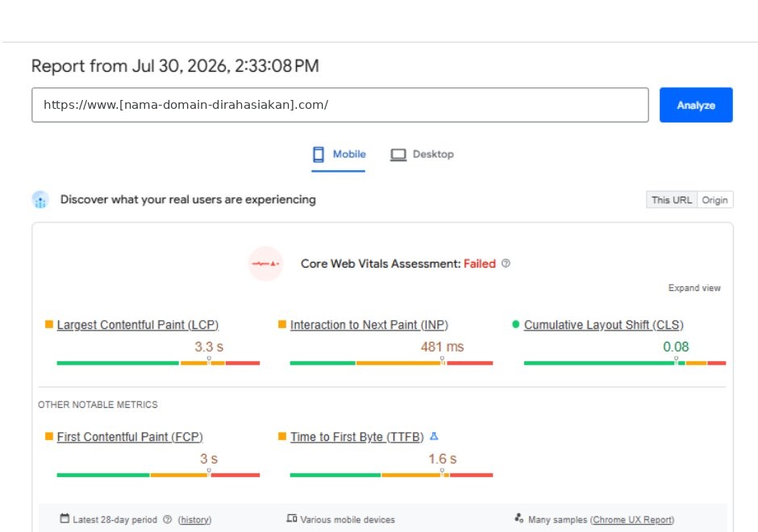Click the Failed assessment status text

tap(480, 264)
